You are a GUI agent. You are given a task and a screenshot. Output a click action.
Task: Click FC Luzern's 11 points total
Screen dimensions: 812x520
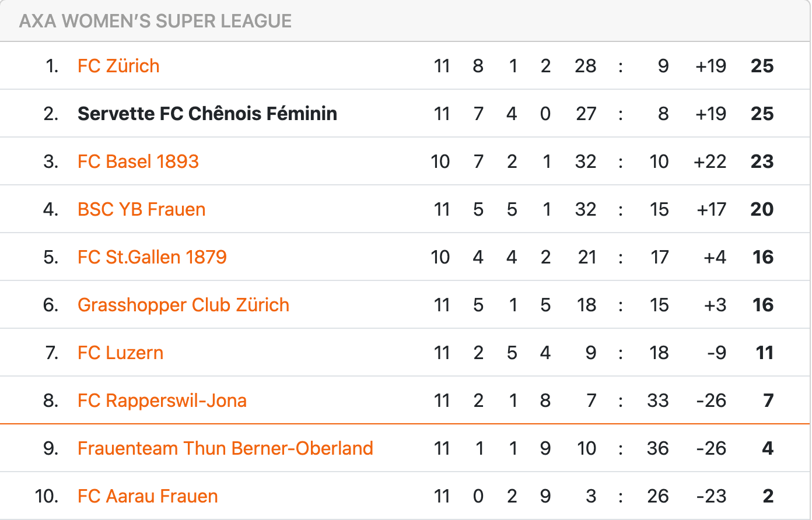pos(764,353)
